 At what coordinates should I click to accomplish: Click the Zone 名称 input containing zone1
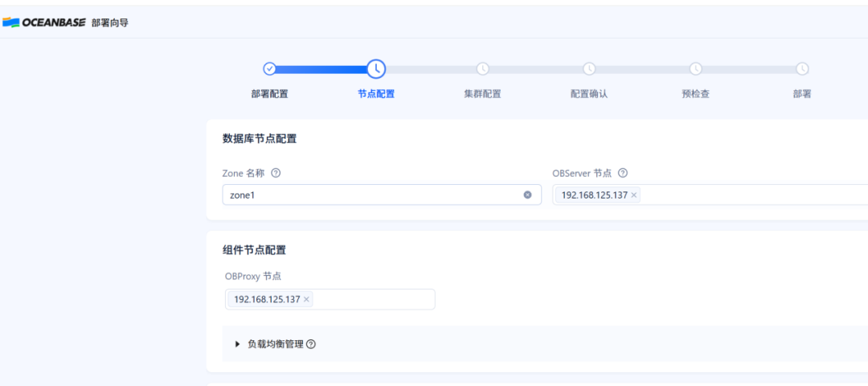click(382, 195)
